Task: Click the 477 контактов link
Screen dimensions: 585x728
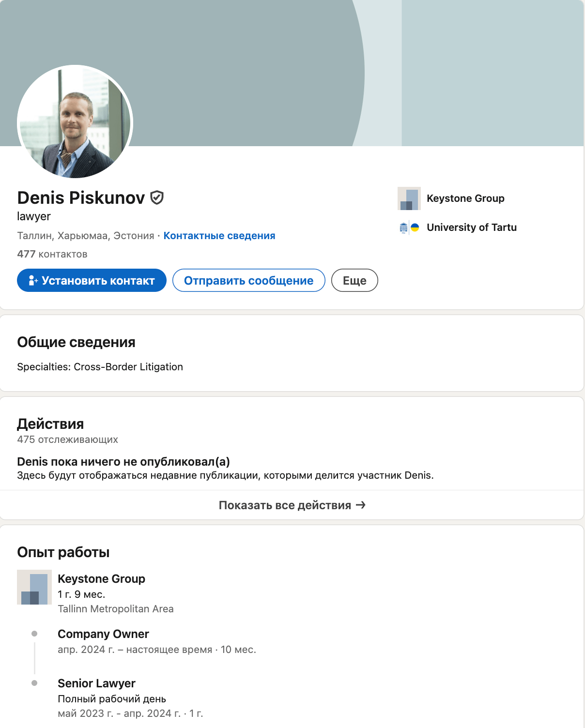Action: click(52, 254)
